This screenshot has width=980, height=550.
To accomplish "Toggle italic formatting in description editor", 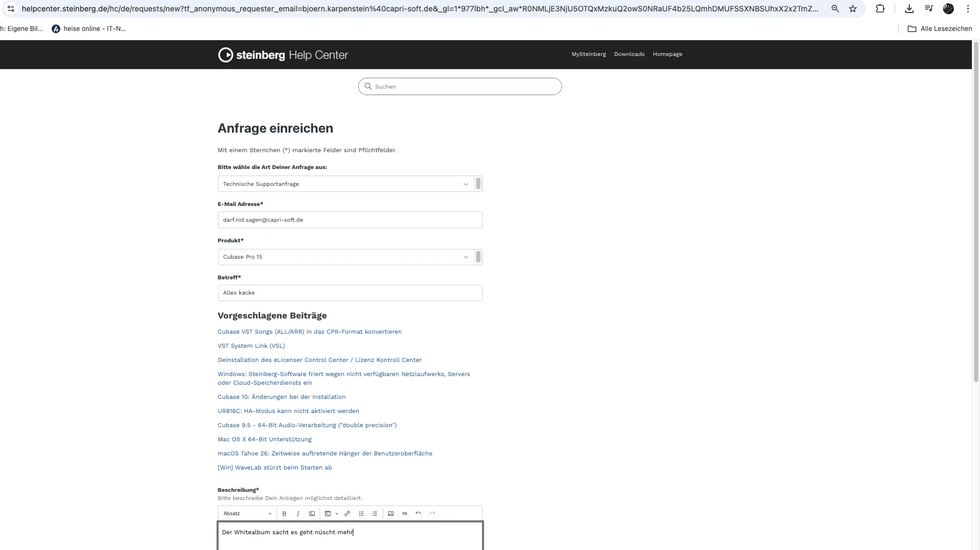I will pos(298,514).
